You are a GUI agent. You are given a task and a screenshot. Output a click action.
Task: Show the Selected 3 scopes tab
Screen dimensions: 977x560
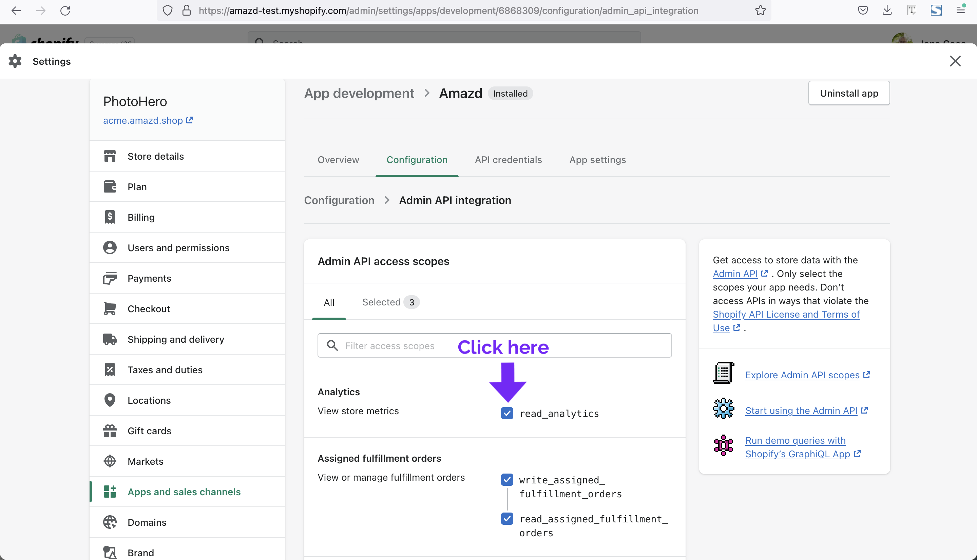click(390, 302)
